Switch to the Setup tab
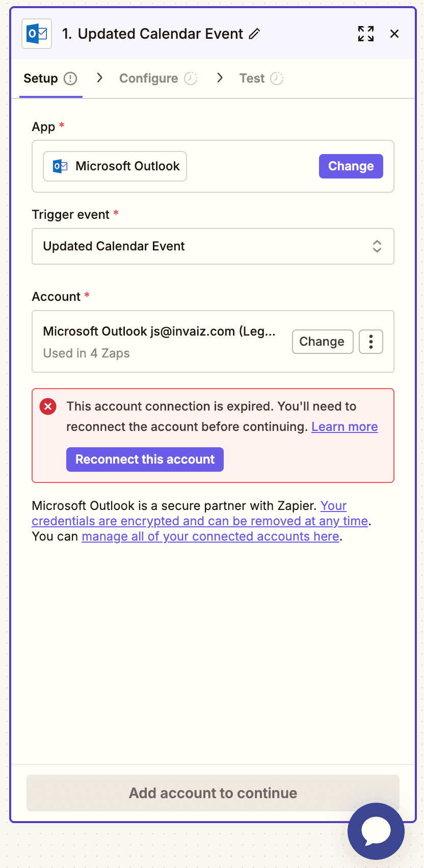 tap(50, 79)
